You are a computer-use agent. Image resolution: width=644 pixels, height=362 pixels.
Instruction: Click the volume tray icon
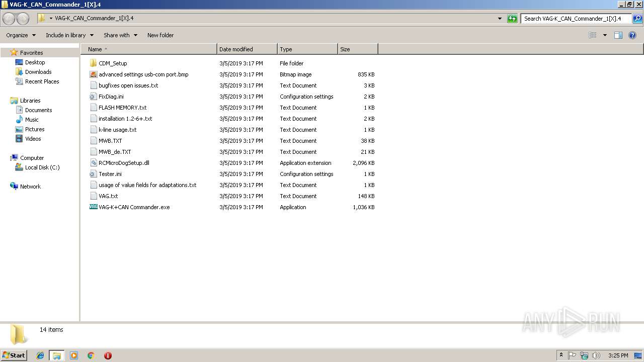click(596, 355)
